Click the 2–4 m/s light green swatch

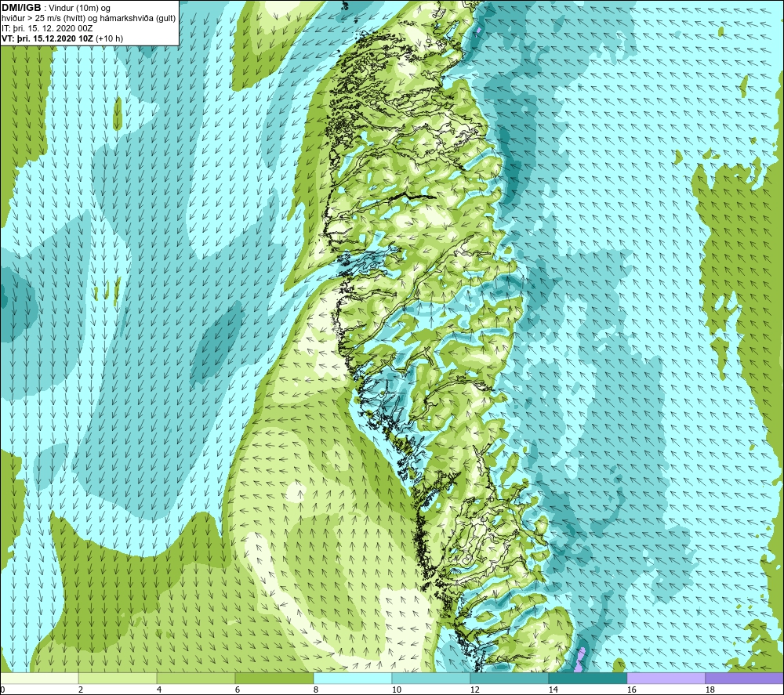pyautogui.click(x=118, y=678)
